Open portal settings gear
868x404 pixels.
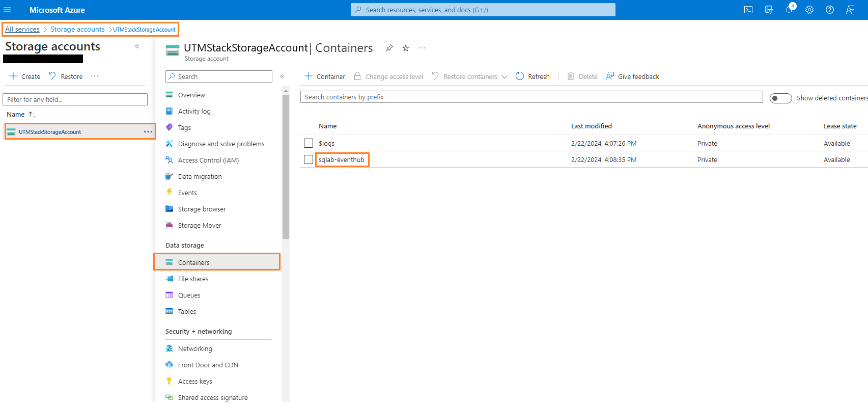pyautogui.click(x=809, y=10)
